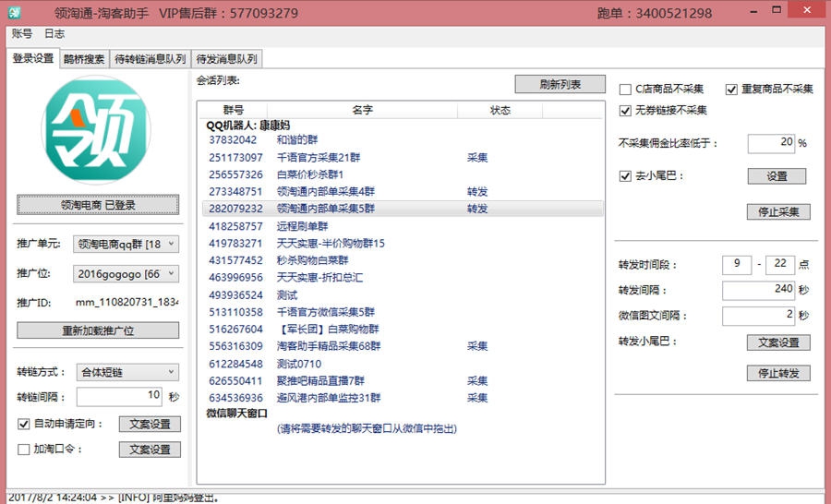831x504 pixels.
Task: Click the 名字 column header
Action: tap(362, 110)
